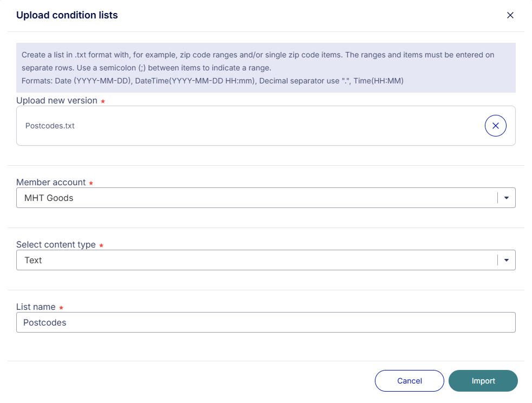Open the Text content type selector
The width and height of the screenshot is (532, 403).
(265, 260)
